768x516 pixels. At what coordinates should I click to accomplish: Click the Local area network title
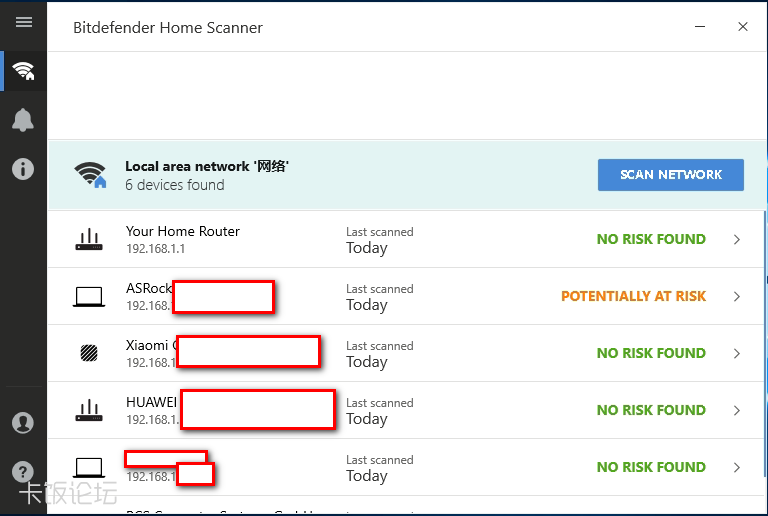(x=207, y=166)
